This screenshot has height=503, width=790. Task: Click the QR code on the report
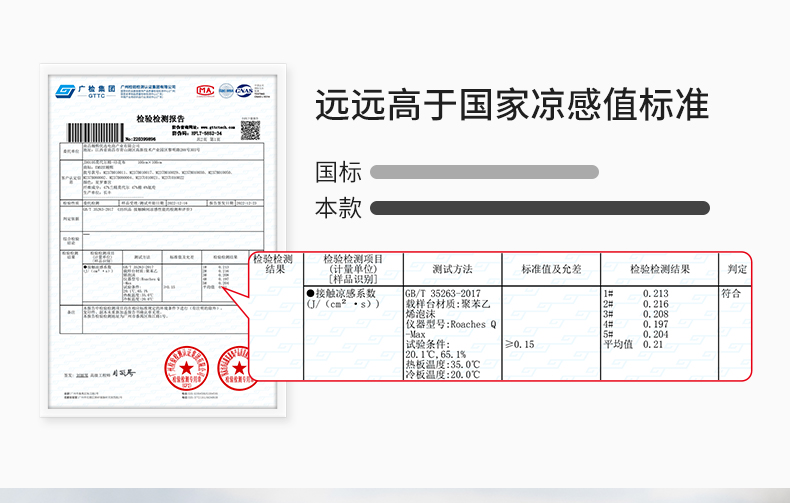(249, 129)
